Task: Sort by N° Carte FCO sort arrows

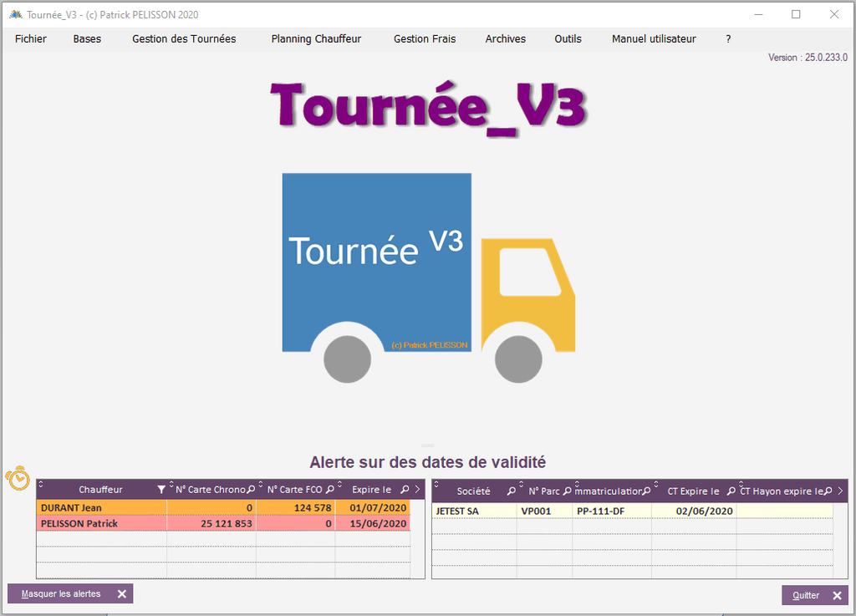Action: pos(261,484)
